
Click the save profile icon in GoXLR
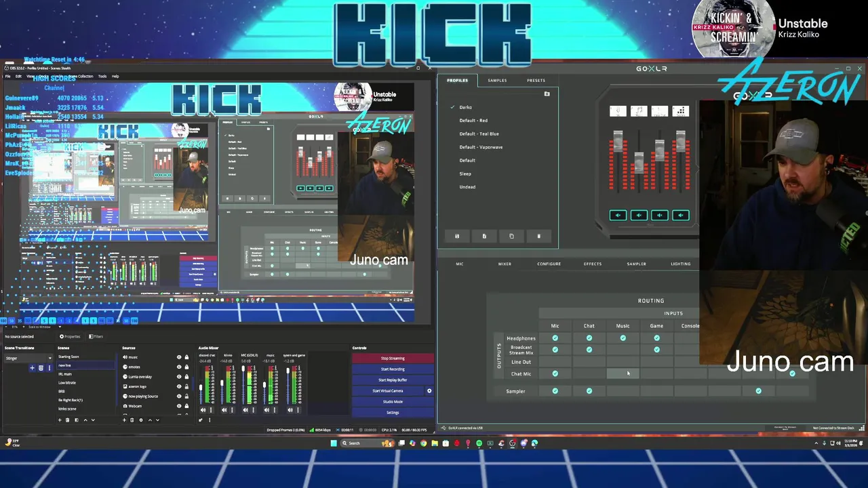pos(457,236)
